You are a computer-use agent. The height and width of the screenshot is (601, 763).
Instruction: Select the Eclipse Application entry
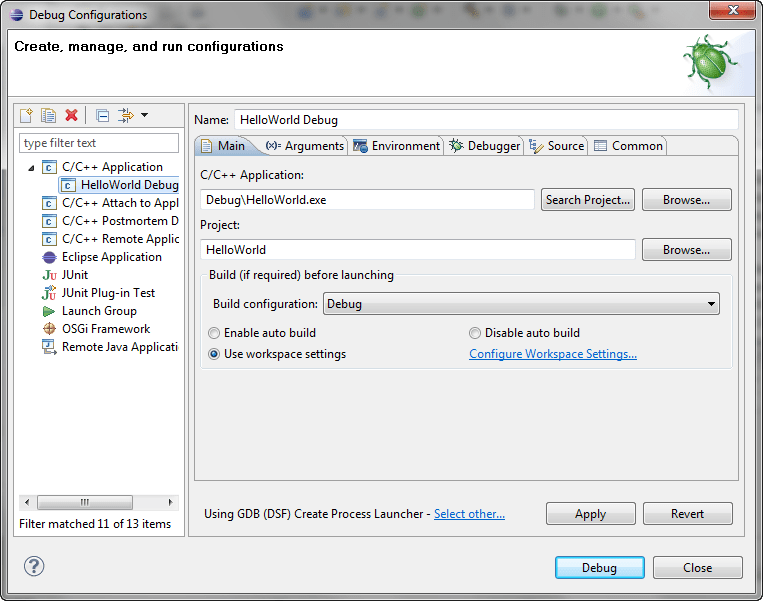111,257
